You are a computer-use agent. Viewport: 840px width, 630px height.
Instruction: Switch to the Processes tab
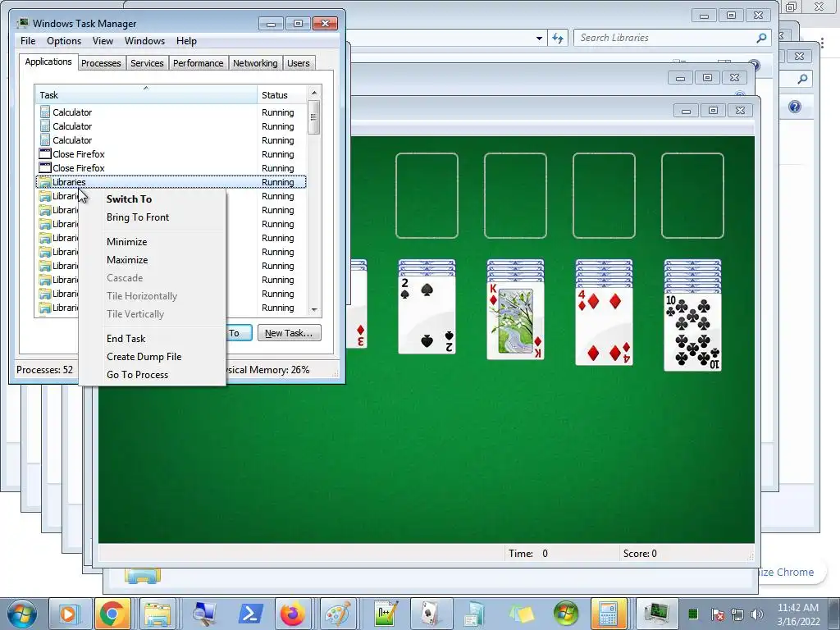pos(101,63)
